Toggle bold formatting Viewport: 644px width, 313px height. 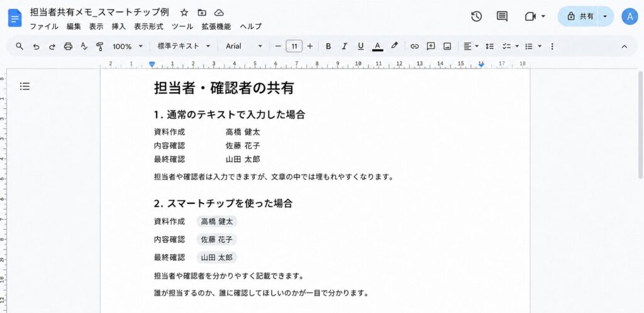tap(328, 47)
